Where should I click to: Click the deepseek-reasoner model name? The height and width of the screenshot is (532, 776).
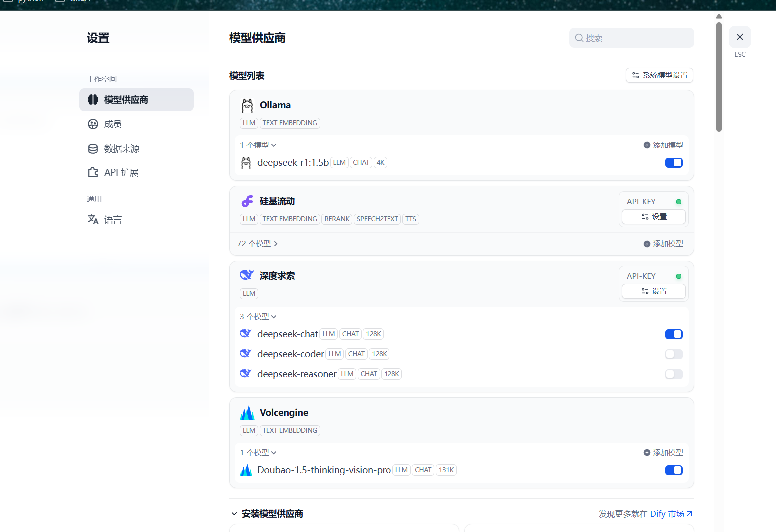point(297,374)
